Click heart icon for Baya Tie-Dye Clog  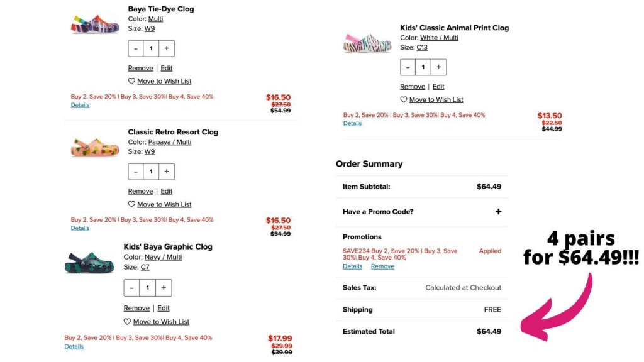131,81
